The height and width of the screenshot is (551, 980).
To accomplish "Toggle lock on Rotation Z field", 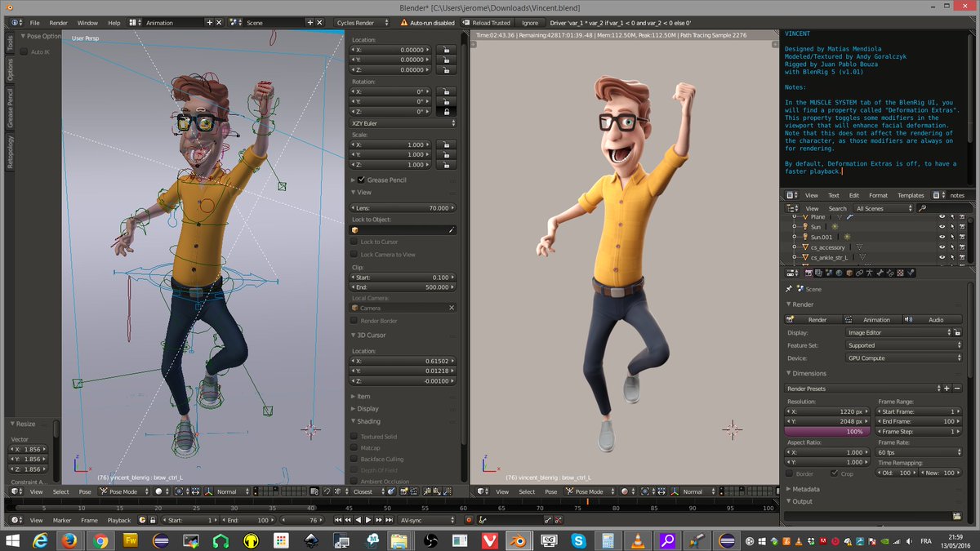I will click(446, 111).
